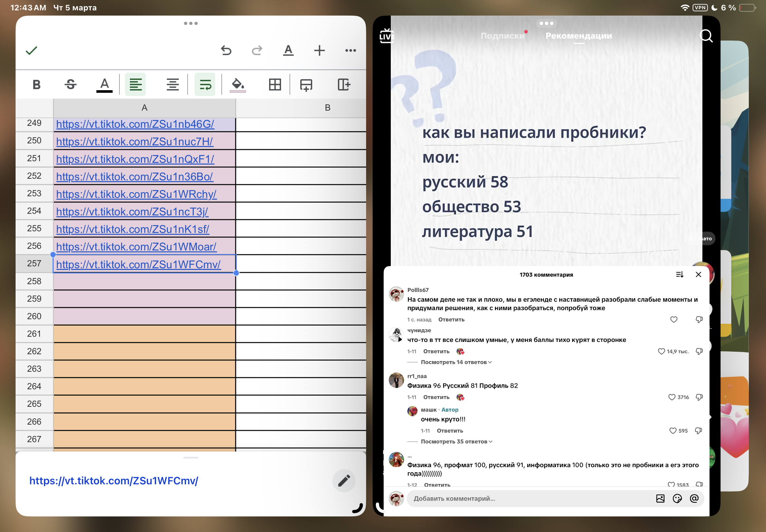Viewport: 766px width, 532px height.
Task: Confirm edit with the green checkmark
Action: [31, 51]
